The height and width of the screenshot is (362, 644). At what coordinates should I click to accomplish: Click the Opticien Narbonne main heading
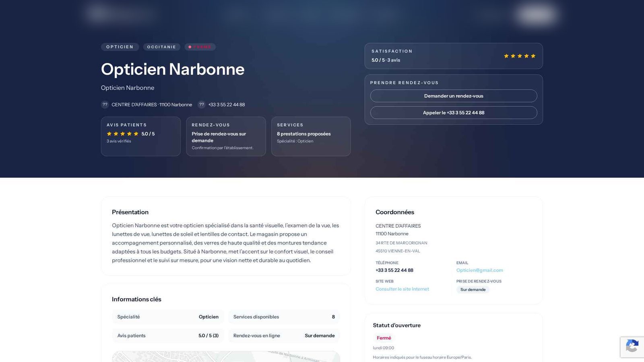pyautogui.click(x=173, y=69)
